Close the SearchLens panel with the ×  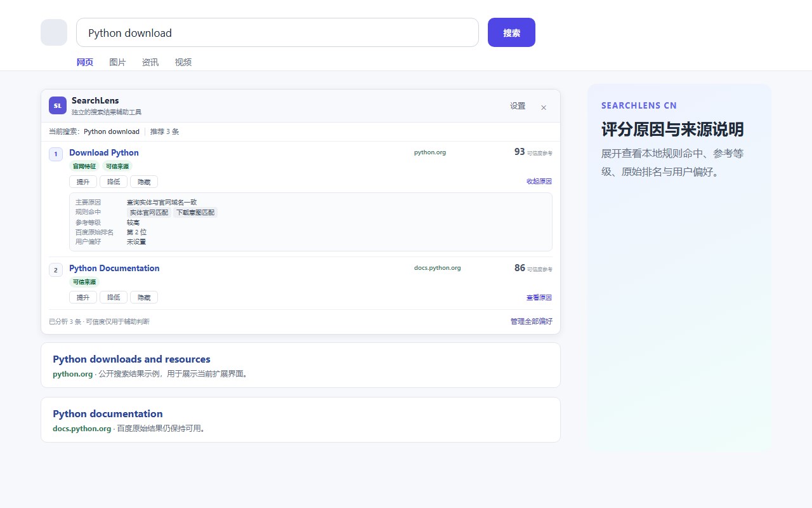(x=544, y=107)
